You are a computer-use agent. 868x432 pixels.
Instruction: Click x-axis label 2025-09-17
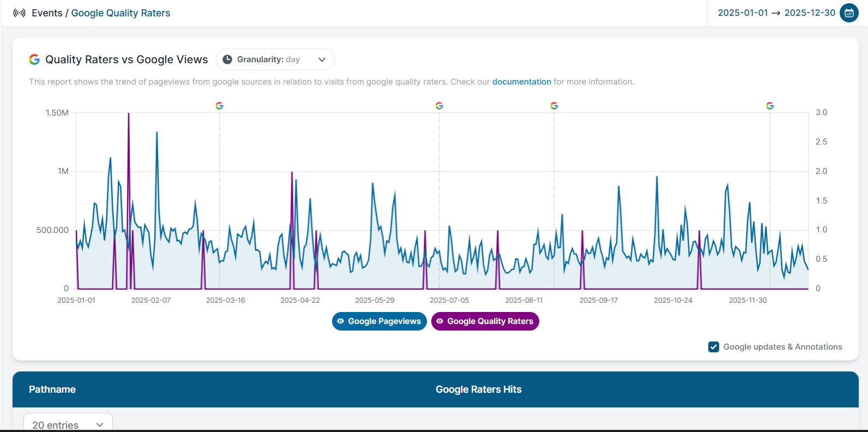click(x=599, y=301)
